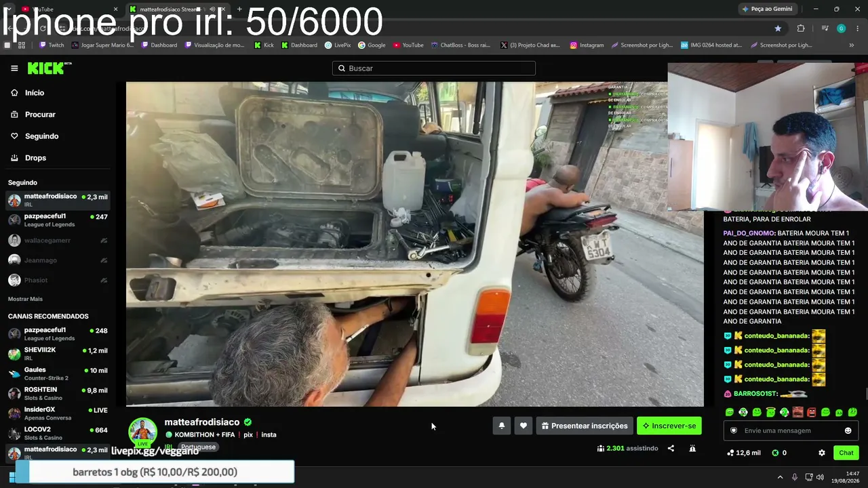
Task: Click username PAI_DO_GNOMO in chat
Action: [x=749, y=233]
